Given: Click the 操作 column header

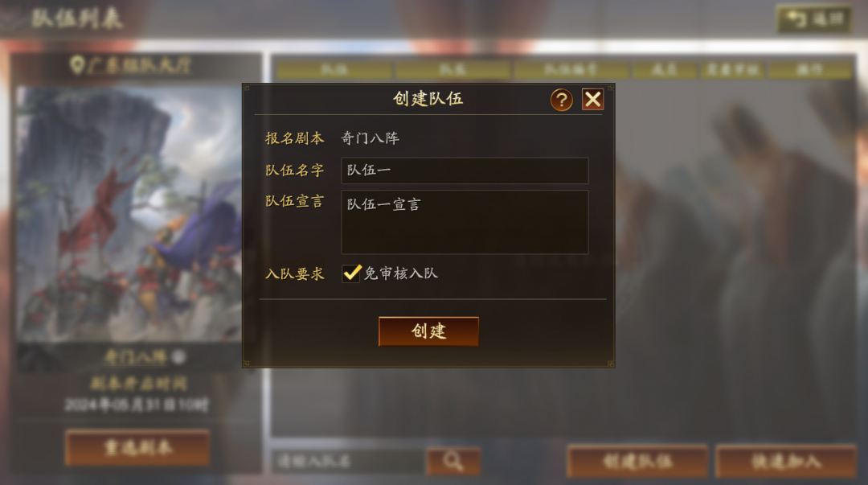Looking at the screenshot, I should point(810,70).
